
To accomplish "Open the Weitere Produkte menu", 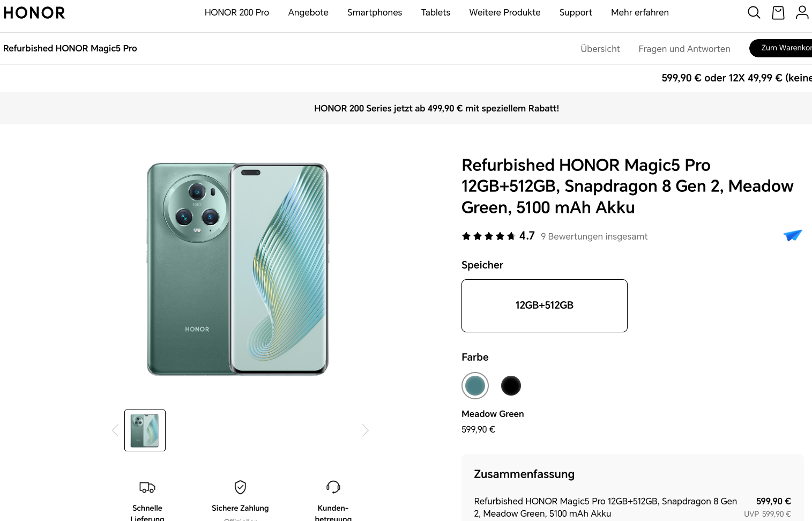I will [504, 12].
